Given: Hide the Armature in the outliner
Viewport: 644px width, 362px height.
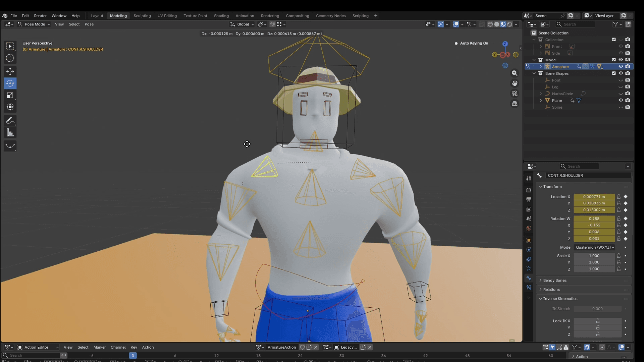Looking at the screenshot, I should [621, 67].
